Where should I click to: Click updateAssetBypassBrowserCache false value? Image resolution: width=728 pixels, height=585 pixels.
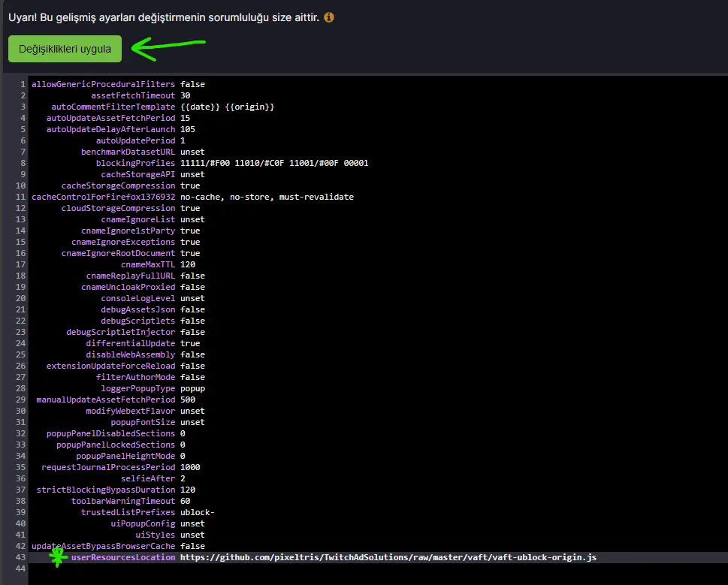(192, 546)
